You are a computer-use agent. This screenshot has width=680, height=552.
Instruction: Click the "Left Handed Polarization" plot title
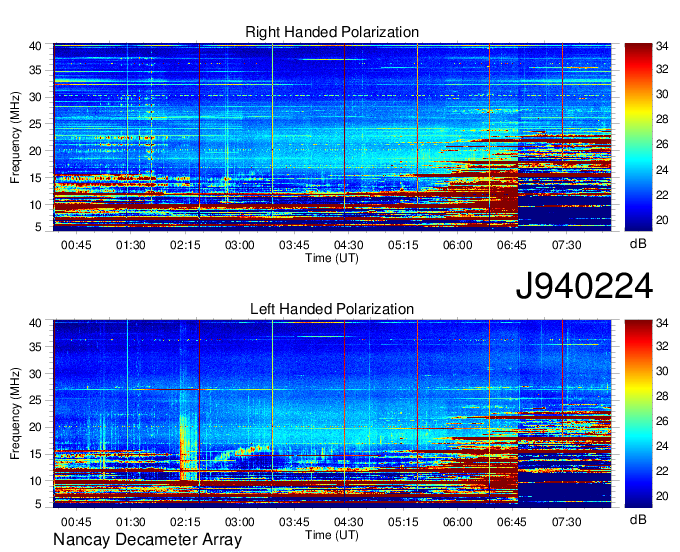coord(332,309)
